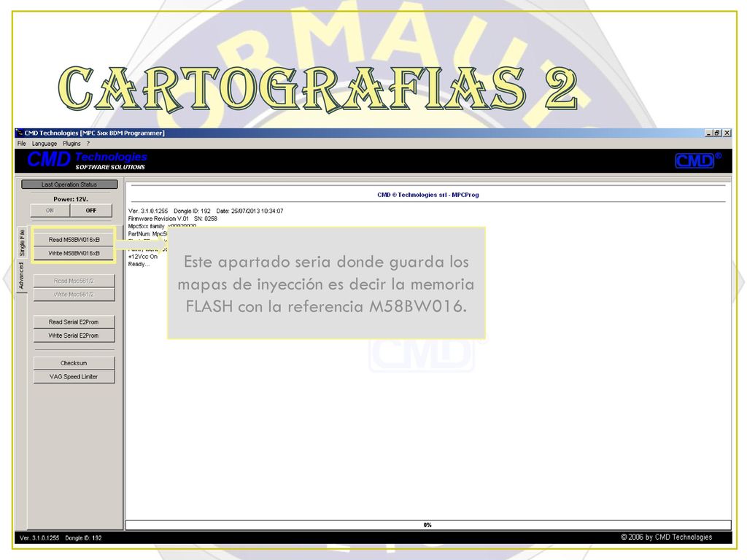
Task: Open the Language menu
Action: pyautogui.click(x=44, y=144)
